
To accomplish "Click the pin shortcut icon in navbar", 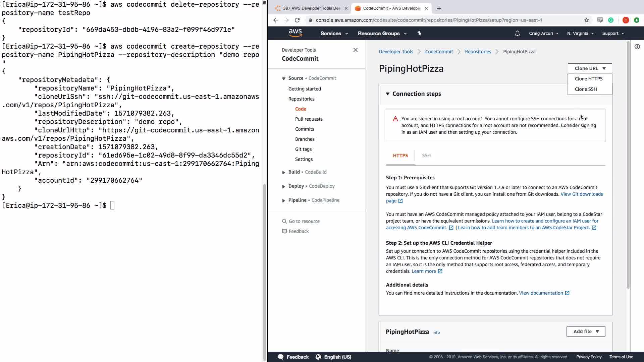I will [419, 33].
